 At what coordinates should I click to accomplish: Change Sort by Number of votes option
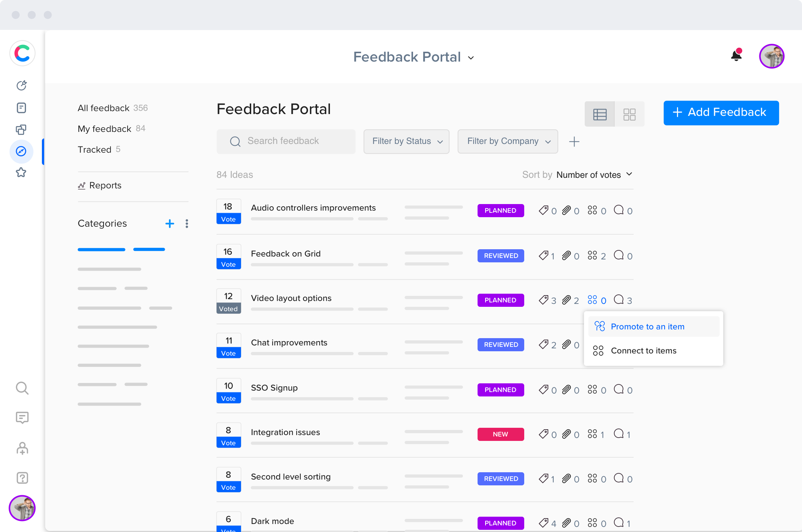594,175
